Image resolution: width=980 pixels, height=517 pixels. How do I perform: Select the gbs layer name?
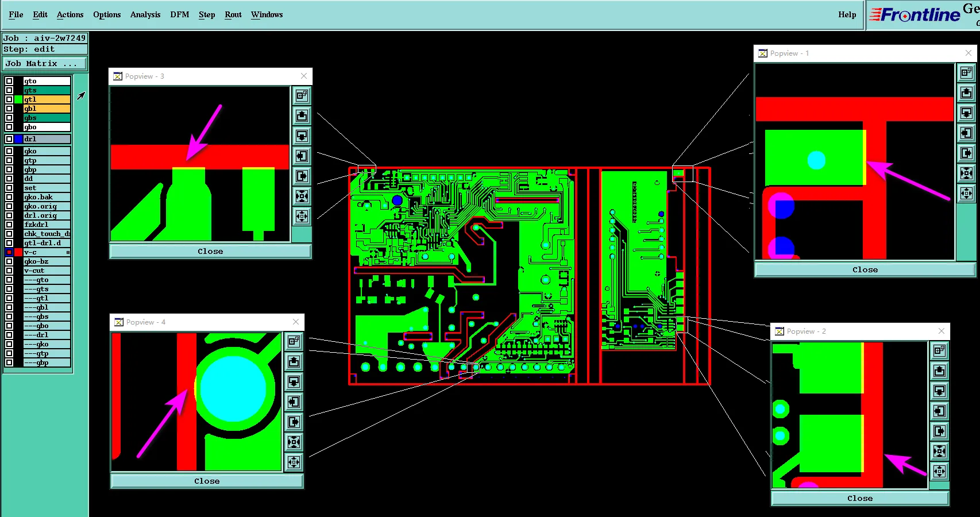pyautogui.click(x=47, y=118)
